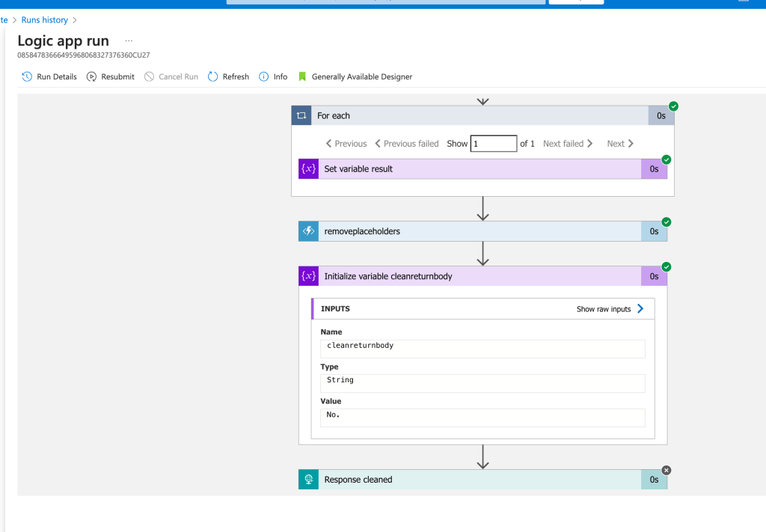Open the Info circle icon
Screen dimensions: 766x532
point(264,77)
